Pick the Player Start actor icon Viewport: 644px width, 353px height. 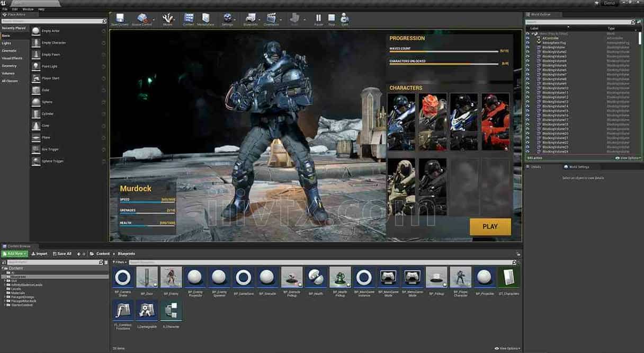tap(36, 78)
